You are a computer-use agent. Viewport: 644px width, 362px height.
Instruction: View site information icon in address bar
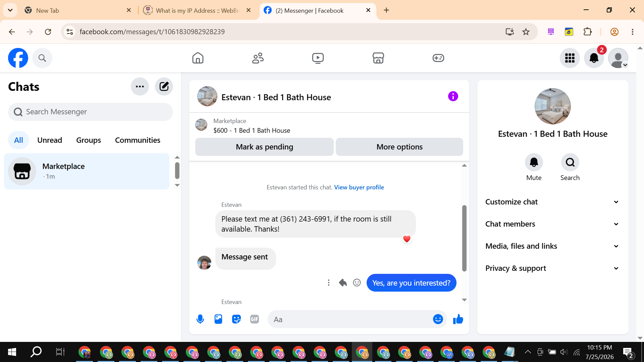70,32
